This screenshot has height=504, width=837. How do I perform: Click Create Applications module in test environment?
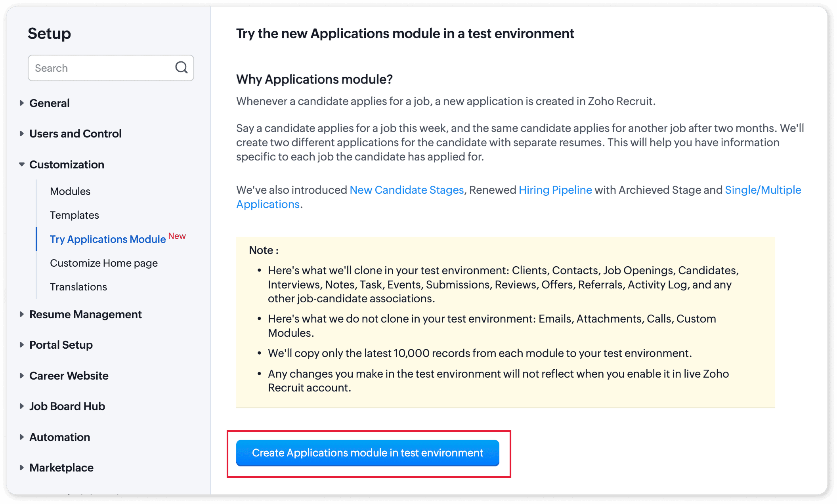point(367,453)
